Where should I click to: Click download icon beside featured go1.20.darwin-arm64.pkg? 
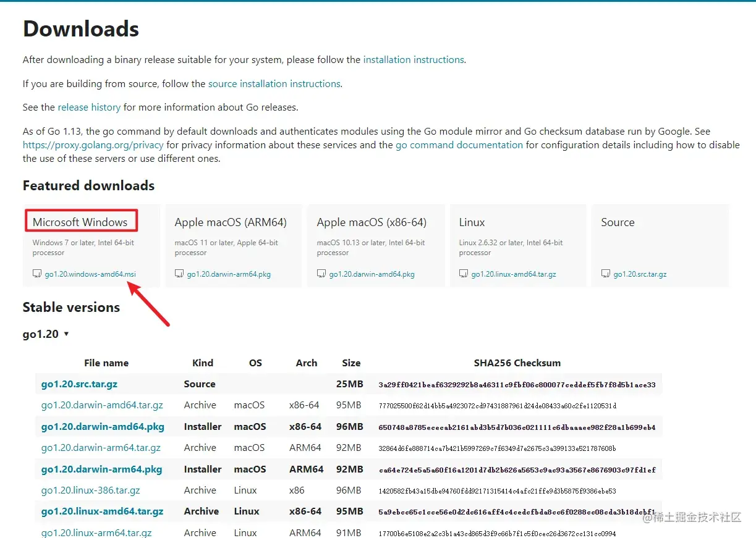[x=179, y=274]
